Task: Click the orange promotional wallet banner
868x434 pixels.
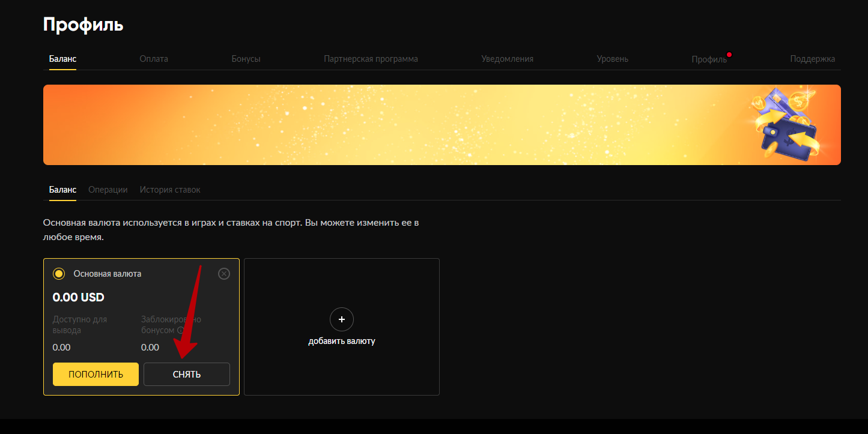Action: point(442,125)
